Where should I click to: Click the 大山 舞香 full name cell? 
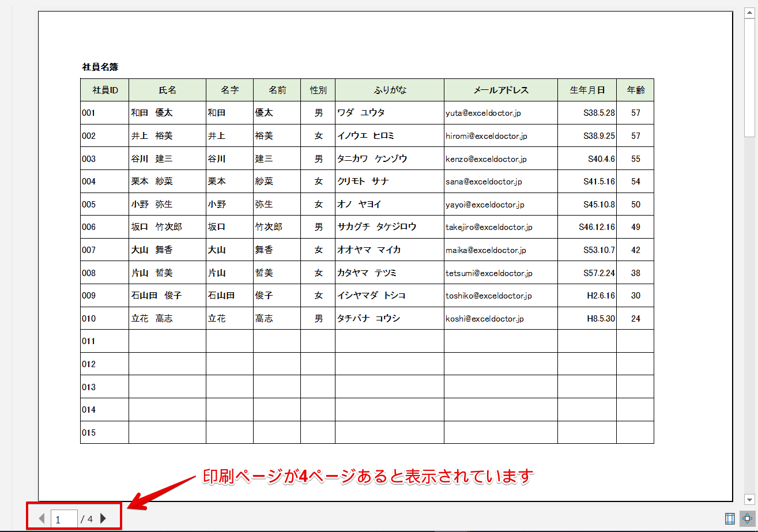[168, 250]
